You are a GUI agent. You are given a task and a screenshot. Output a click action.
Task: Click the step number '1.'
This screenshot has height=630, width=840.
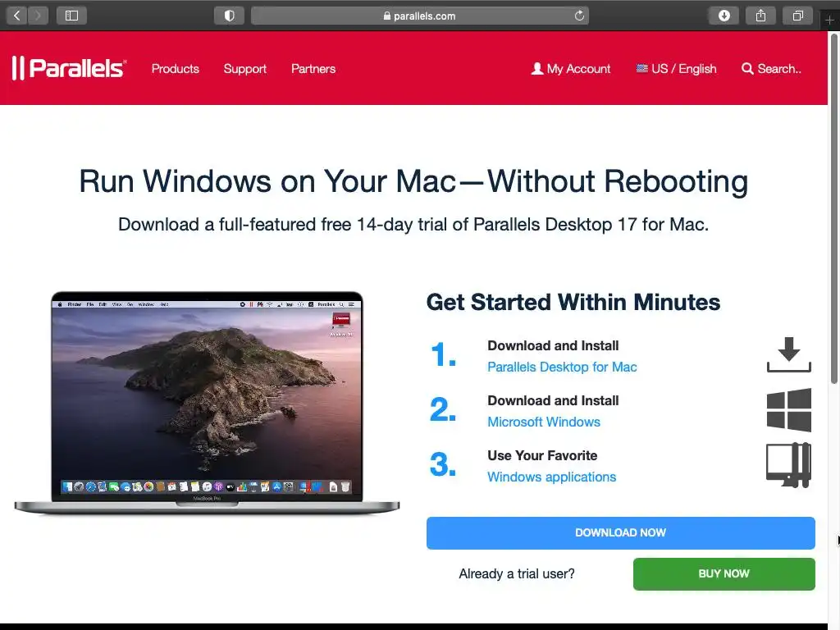[443, 354]
